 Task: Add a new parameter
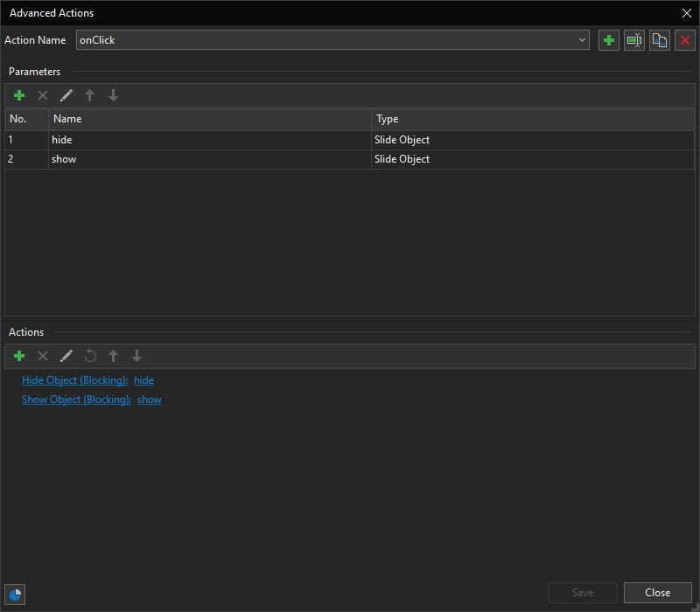point(19,95)
